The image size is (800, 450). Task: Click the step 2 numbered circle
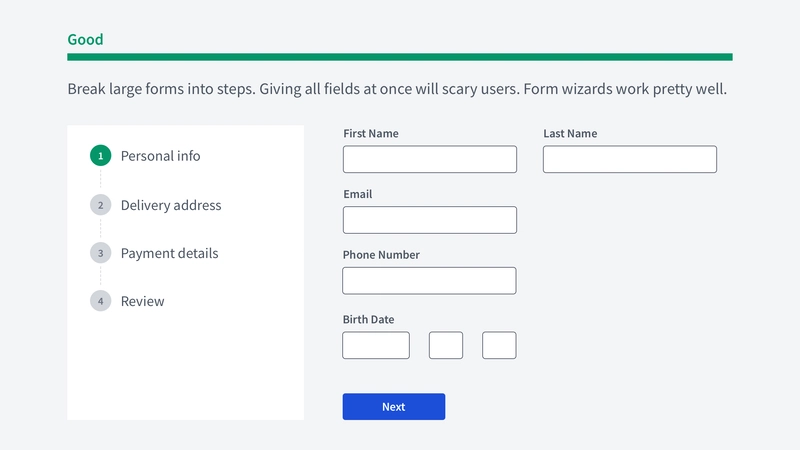(101, 205)
